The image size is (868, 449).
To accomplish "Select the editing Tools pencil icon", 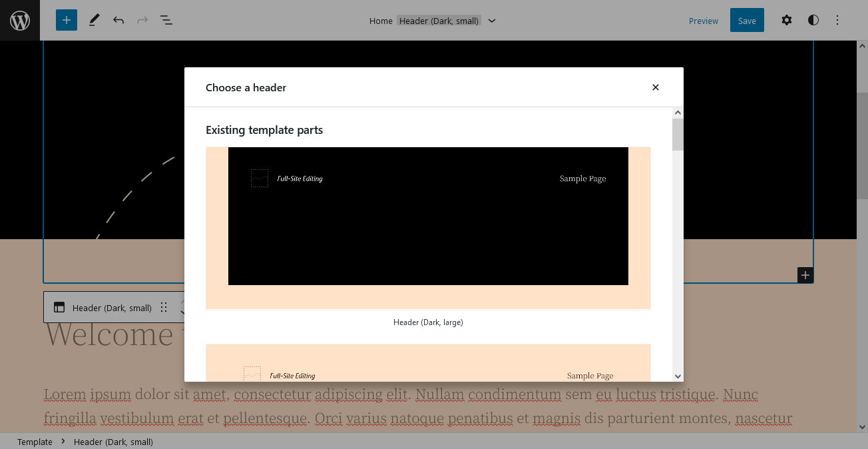I will pos(94,20).
